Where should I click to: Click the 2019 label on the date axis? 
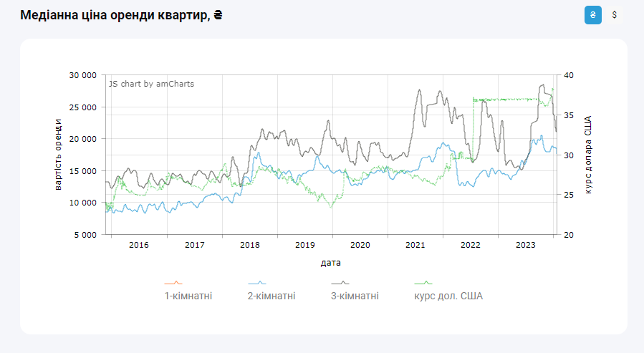pos(305,245)
